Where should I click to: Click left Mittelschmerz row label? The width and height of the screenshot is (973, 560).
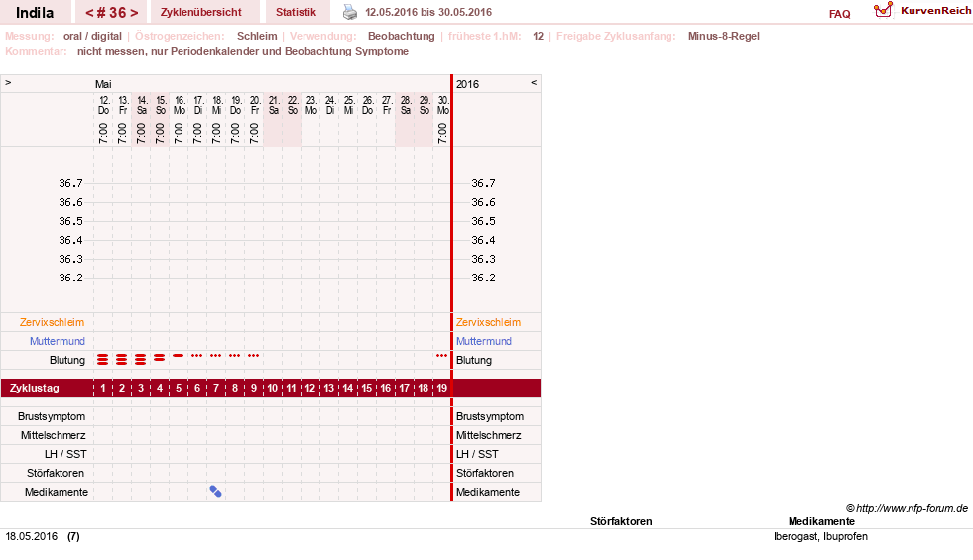click(x=54, y=435)
